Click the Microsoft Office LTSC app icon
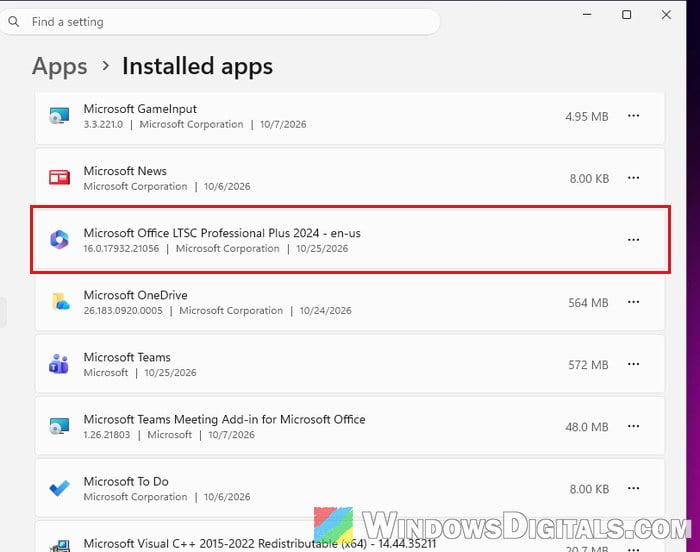 point(59,240)
